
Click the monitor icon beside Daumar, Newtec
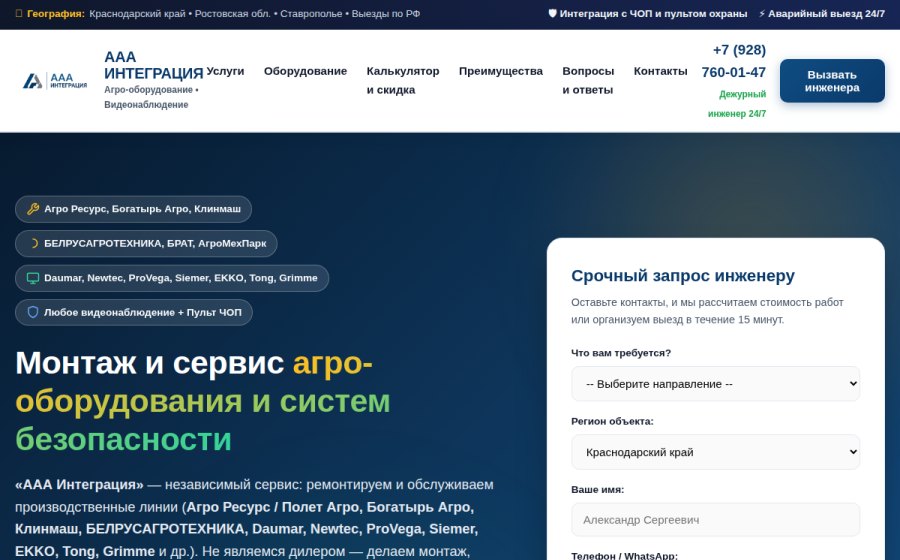[x=33, y=278]
